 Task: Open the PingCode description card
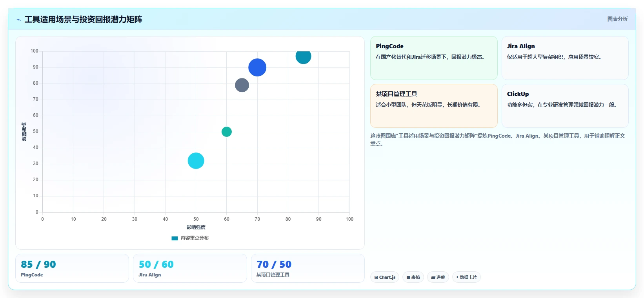point(434,58)
